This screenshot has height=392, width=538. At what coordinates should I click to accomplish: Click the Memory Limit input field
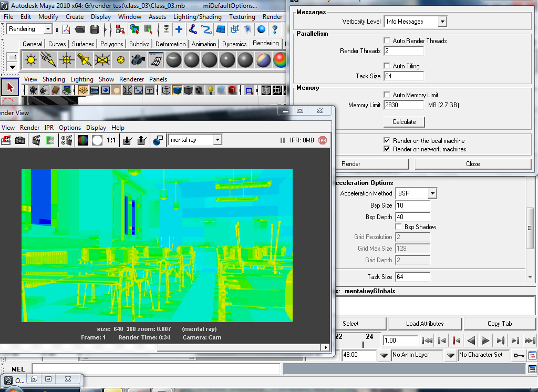click(403, 105)
